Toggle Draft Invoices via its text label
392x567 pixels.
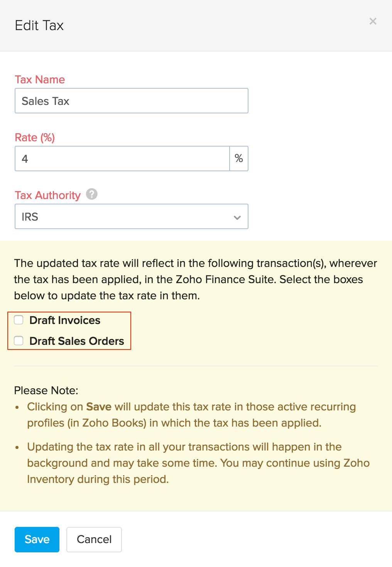(x=65, y=320)
